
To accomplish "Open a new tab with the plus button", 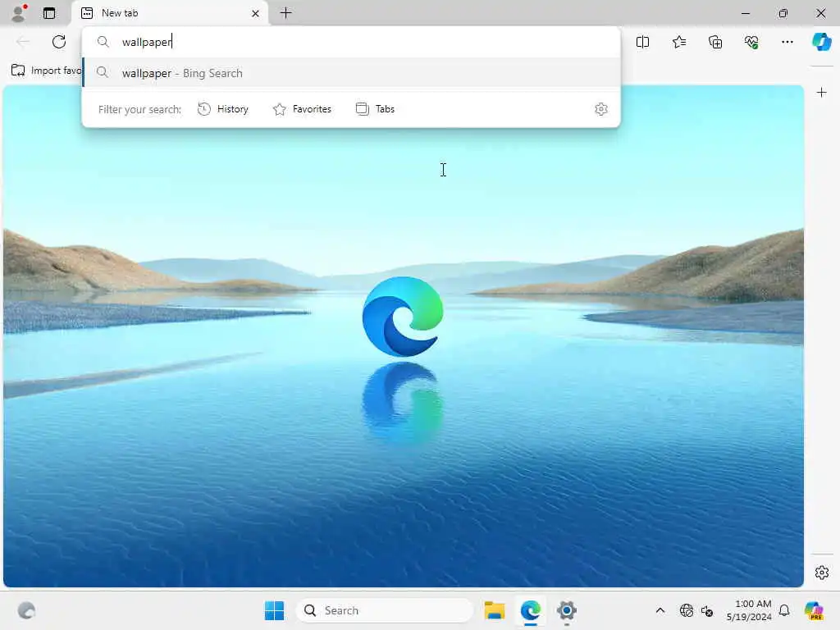I will tap(286, 13).
